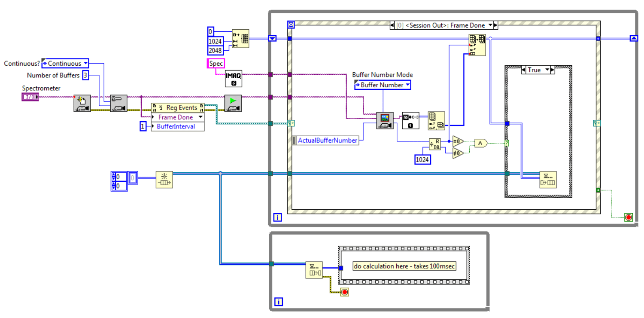This screenshot has width=644, height=318.
Task: Click the Image To Array conversion node
Action: click(410, 120)
